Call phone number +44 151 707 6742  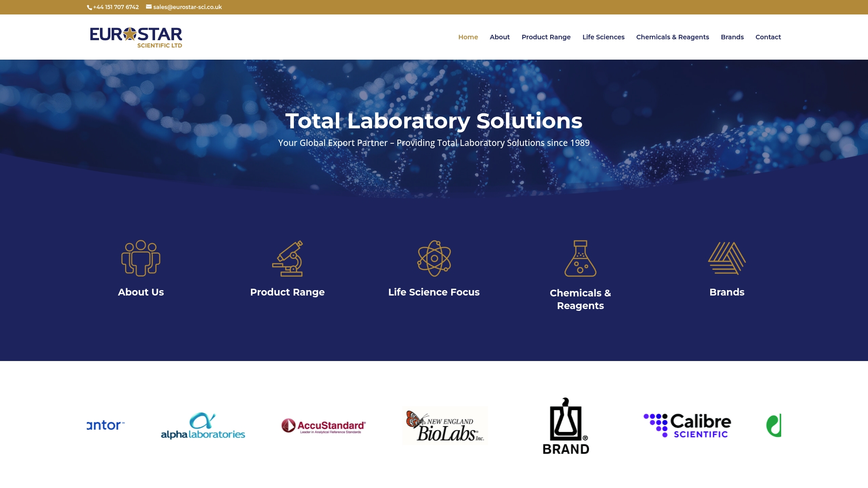point(116,7)
